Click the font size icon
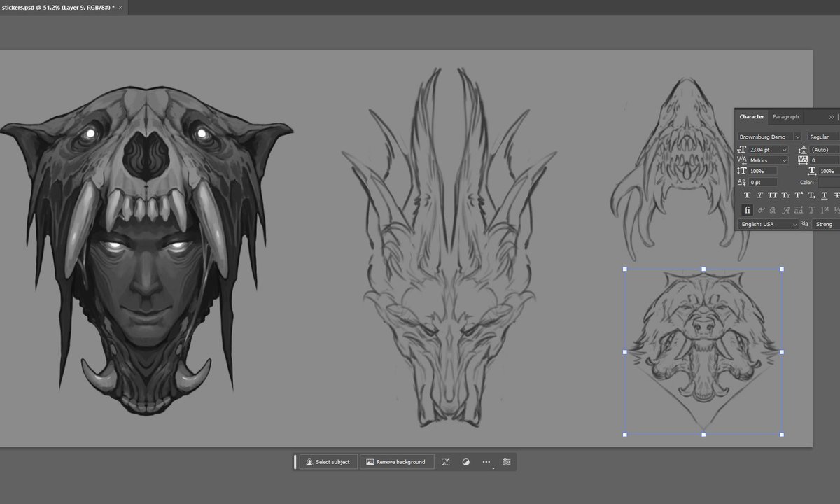 (x=742, y=150)
